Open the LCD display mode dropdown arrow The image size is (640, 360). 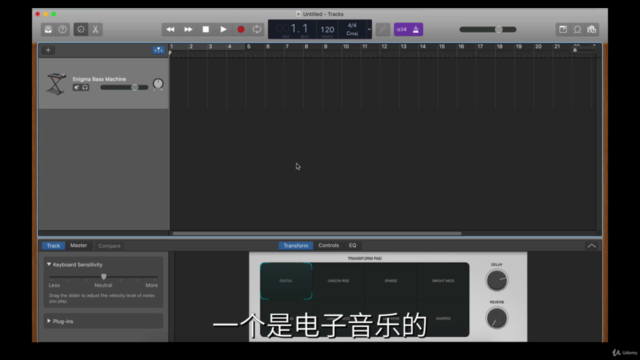(369, 29)
